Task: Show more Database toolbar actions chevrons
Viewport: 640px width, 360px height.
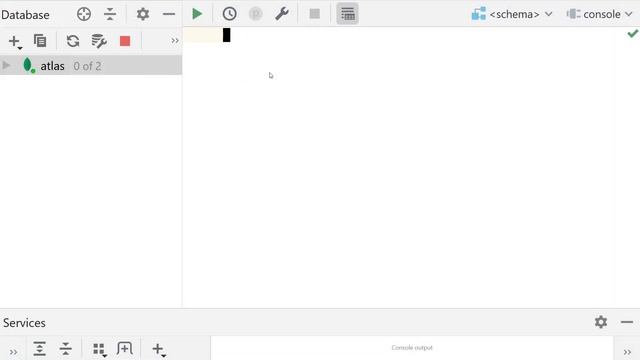Action: point(175,41)
